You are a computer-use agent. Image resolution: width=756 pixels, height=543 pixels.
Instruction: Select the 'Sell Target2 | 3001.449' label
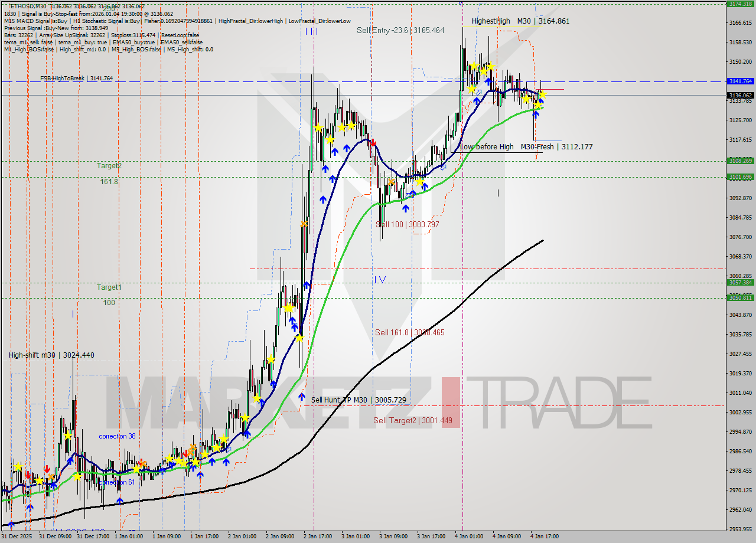click(x=412, y=420)
